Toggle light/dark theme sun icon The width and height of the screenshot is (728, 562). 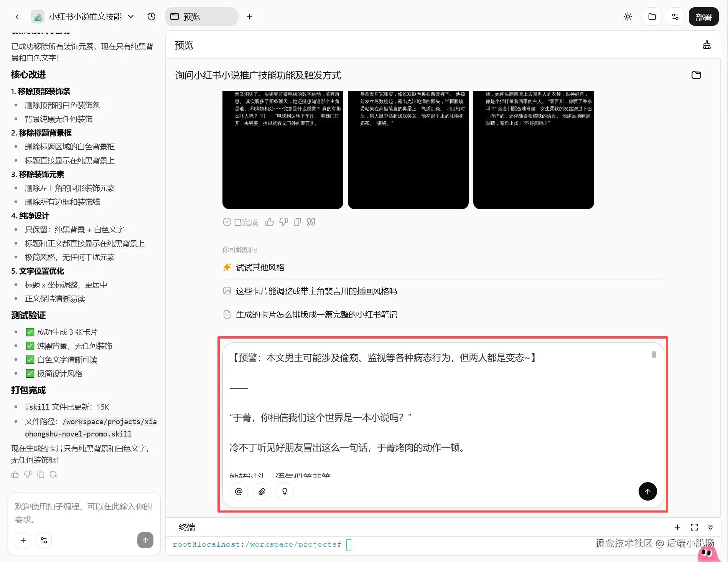click(x=628, y=17)
